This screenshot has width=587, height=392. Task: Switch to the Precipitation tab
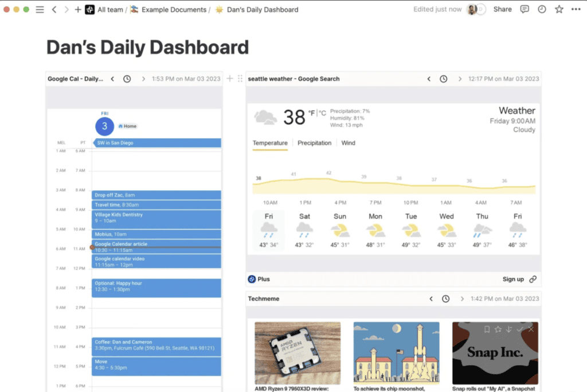314,143
